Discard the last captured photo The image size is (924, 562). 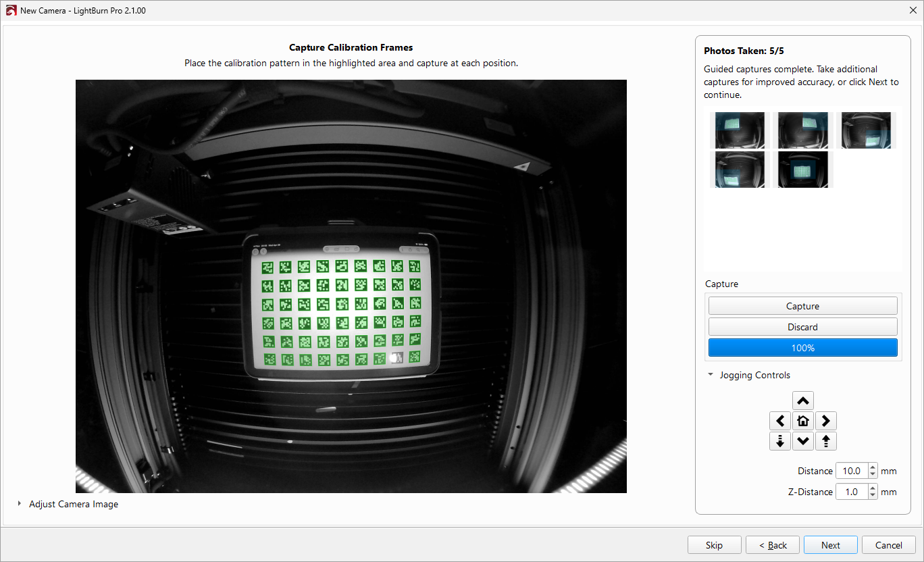pyautogui.click(x=802, y=327)
